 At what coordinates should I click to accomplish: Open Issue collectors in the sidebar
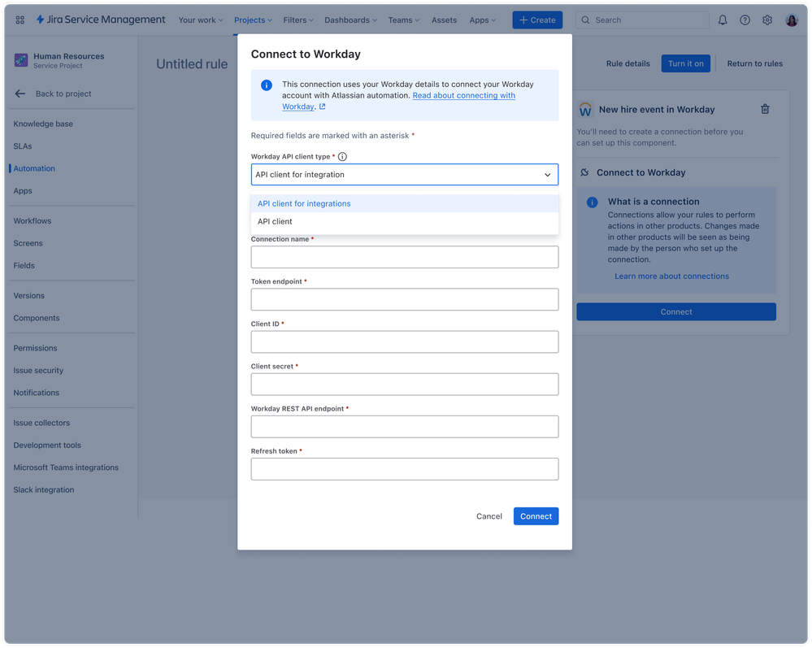point(41,423)
